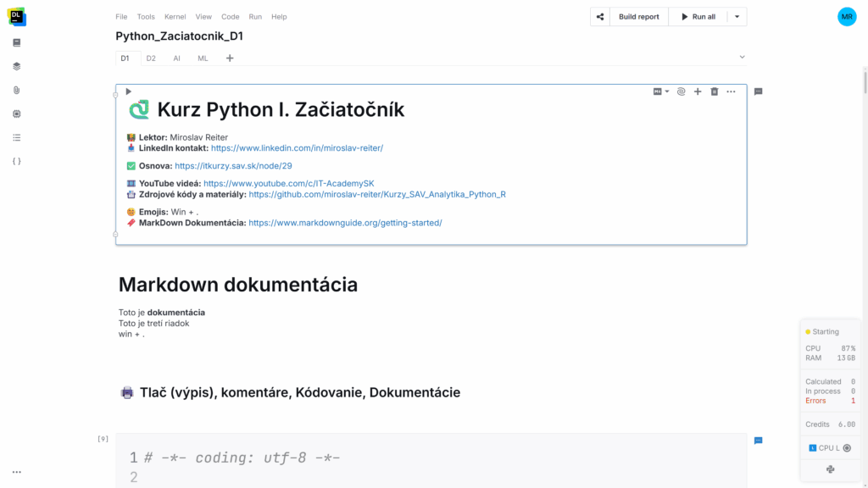This screenshot has width=868, height=488.
Task: Click the share notebook icon
Action: (600, 17)
